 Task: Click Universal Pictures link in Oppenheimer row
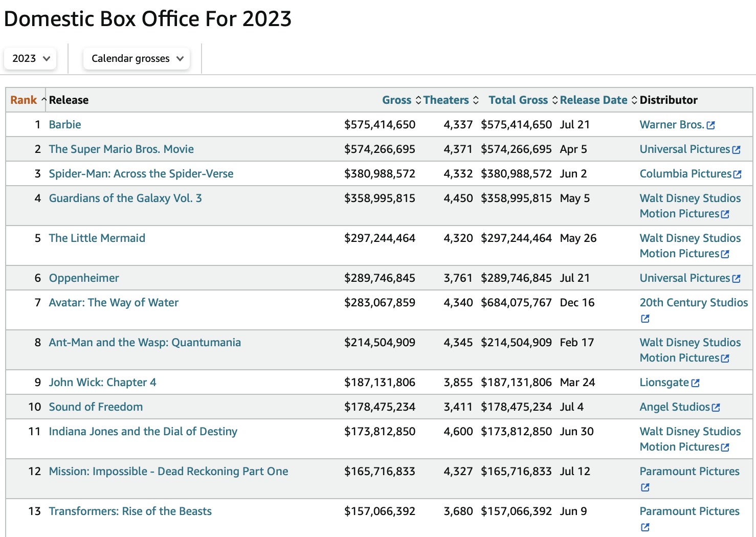[685, 278]
